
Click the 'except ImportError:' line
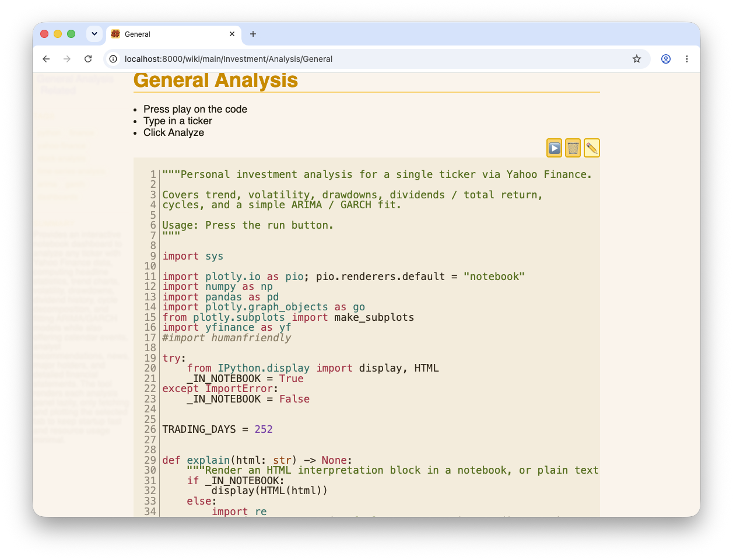pos(220,388)
